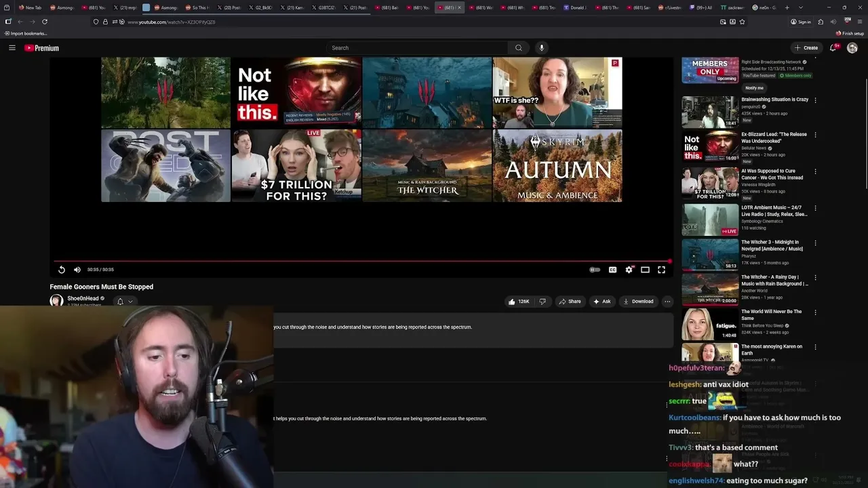Mute the video with speaker icon

tap(77, 270)
